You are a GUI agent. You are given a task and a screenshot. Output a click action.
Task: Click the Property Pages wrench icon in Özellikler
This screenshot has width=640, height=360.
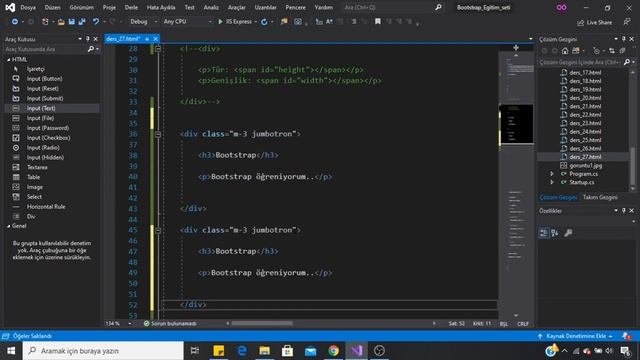point(568,233)
